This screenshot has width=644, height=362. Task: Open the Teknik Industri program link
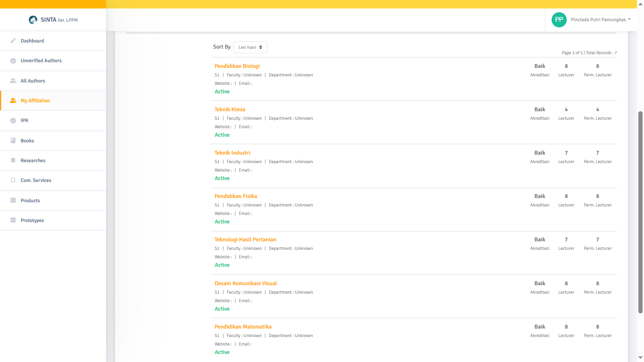(x=232, y=153)
